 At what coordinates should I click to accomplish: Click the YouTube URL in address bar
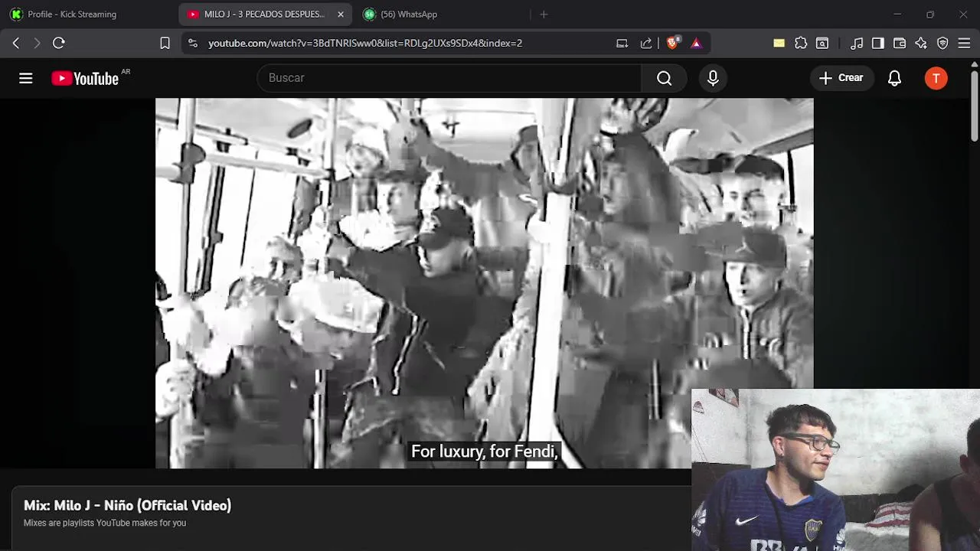click(365, 43)
